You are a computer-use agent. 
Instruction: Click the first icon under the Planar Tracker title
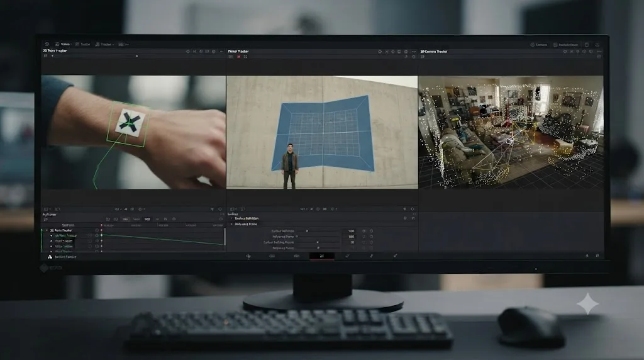coord(230,57)
